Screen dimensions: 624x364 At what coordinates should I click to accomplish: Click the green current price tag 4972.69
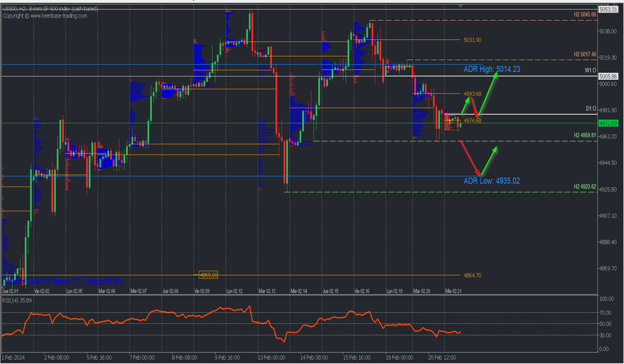pos(607,123)
